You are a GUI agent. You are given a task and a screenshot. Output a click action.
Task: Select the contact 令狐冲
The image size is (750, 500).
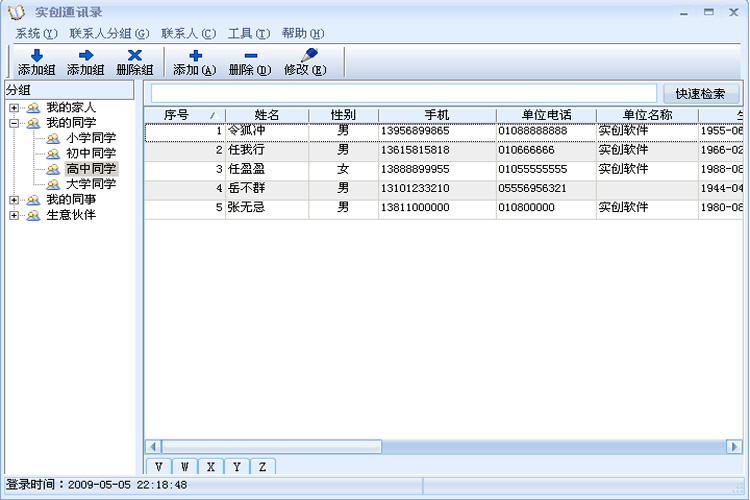point(246,131)
